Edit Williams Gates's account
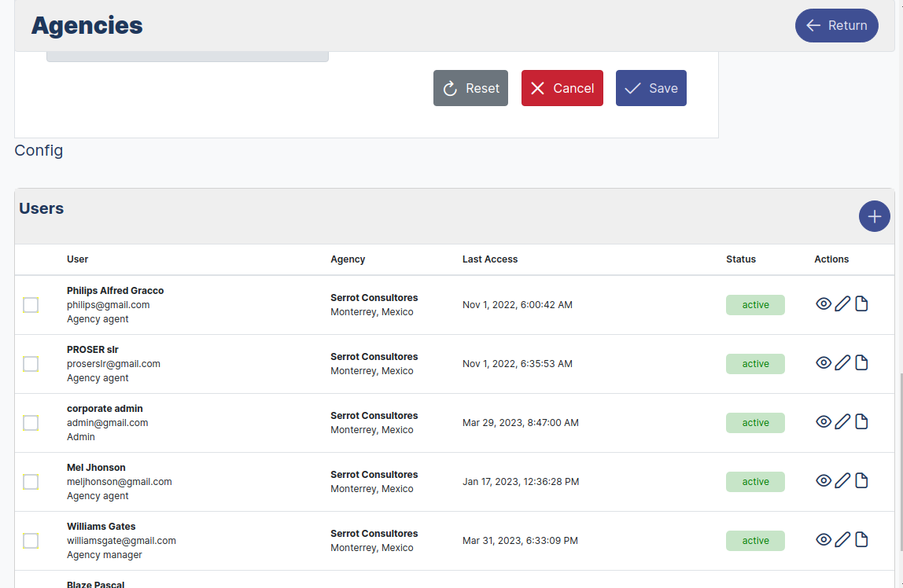The height and width of the screenshot is (588, 903). pyautogui.click(x=842, y=539)
